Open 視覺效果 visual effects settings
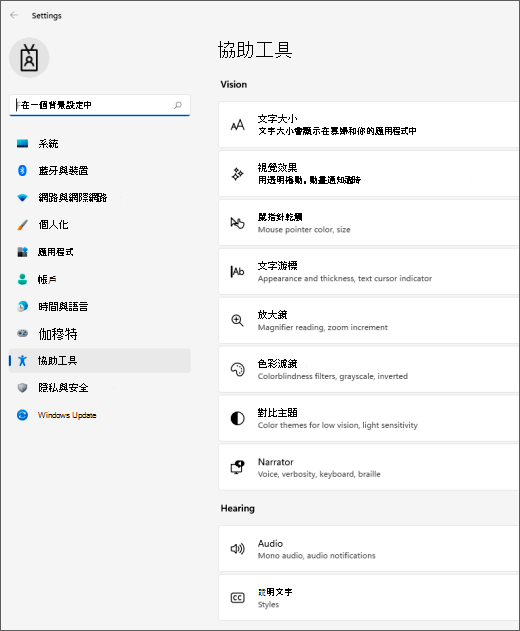The width and height of the screenshot is (520, 631). [369, 174]
